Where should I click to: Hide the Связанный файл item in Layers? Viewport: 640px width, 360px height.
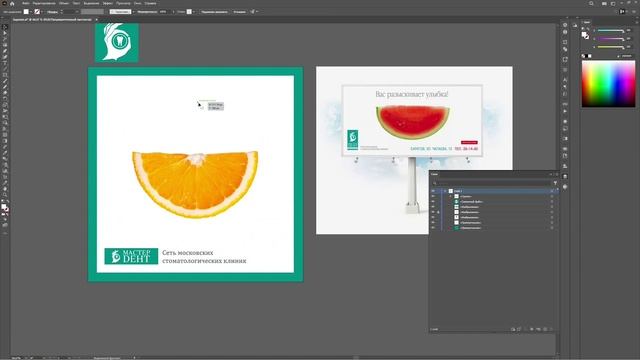pyautogui.click(x=433, y=202)
